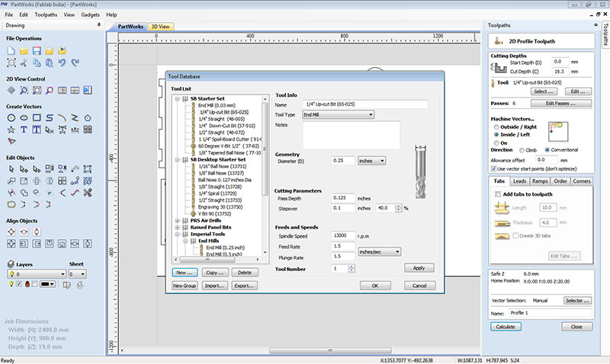The width and height of the screenshot is (610, 364).
Task: Select the Draw Rectangle tool
Action: pyautogui.click(x=37, y=118)
